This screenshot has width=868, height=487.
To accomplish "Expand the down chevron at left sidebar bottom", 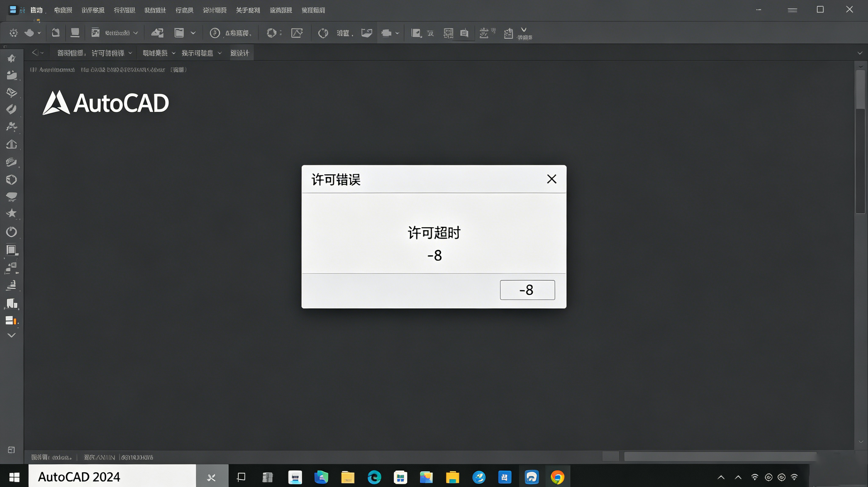I will click(11, 335).
